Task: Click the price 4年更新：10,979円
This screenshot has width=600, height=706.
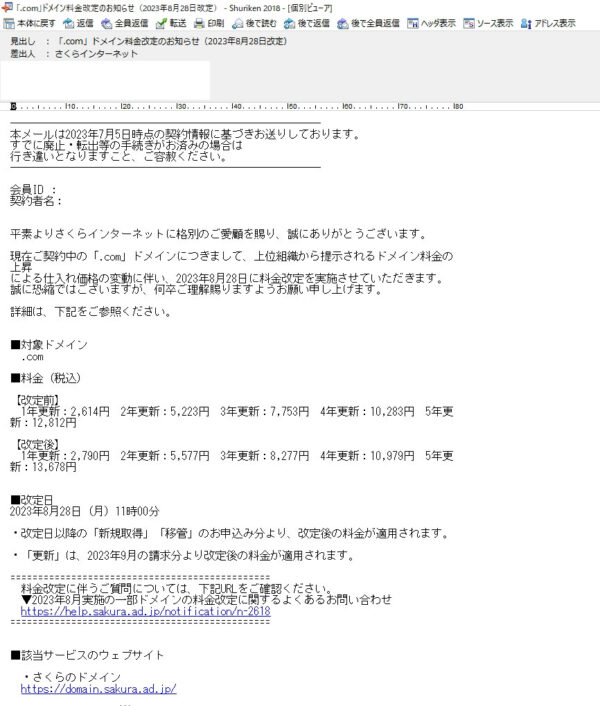Action: coord(367,456)
